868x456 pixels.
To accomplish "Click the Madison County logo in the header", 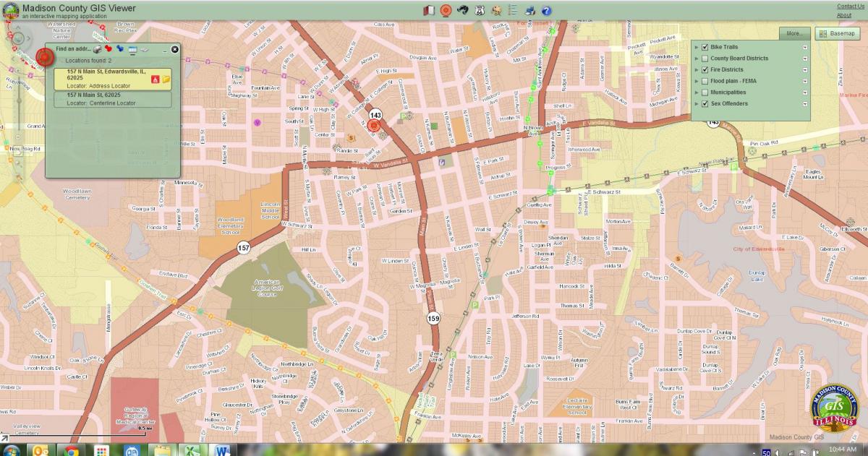I will 11,10.
